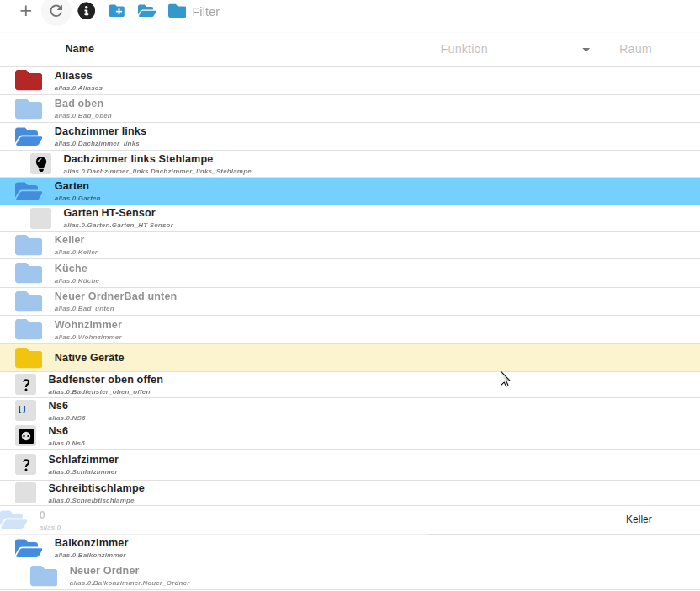
Task: Open the Funktion dropdown filter
Action: (517, 49)
